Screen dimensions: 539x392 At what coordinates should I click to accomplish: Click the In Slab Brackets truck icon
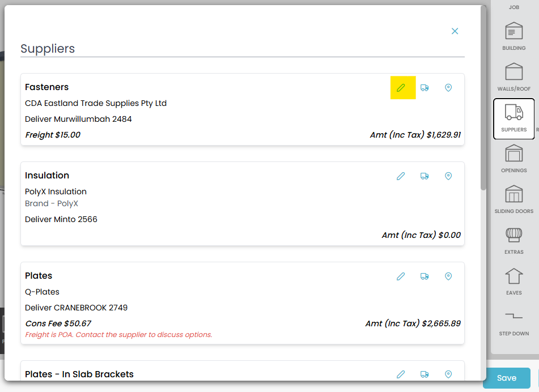coord(425,374)
